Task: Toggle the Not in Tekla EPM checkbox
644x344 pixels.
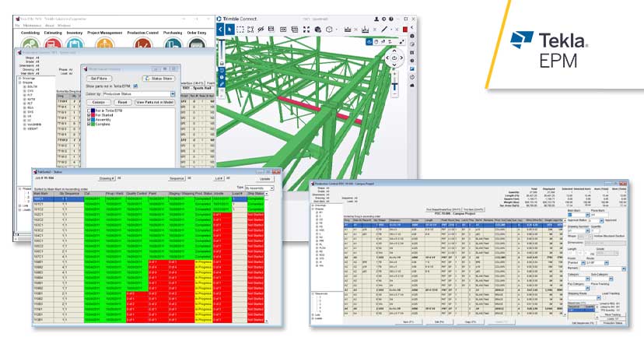Action: click(x=89, y=111)
